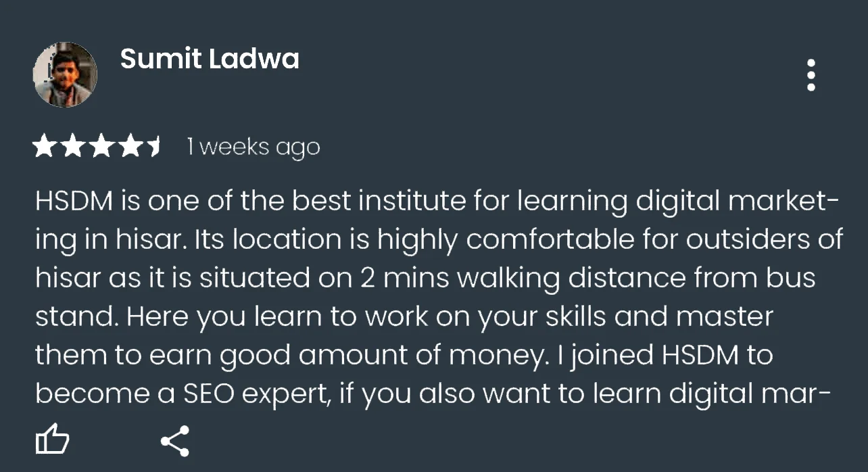Click the reviewer name Sumit Ladwa
868x472 pixels.
point(210,60)
